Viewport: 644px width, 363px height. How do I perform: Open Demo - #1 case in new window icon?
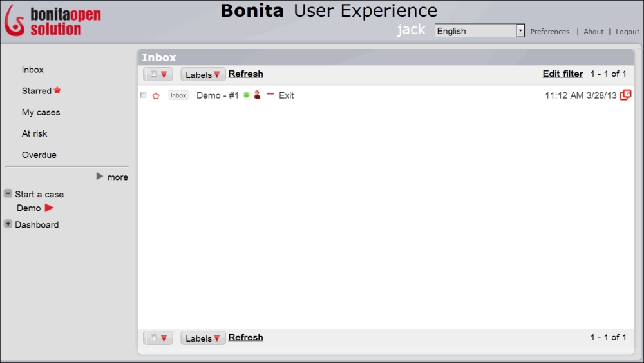tap(625, 95)
